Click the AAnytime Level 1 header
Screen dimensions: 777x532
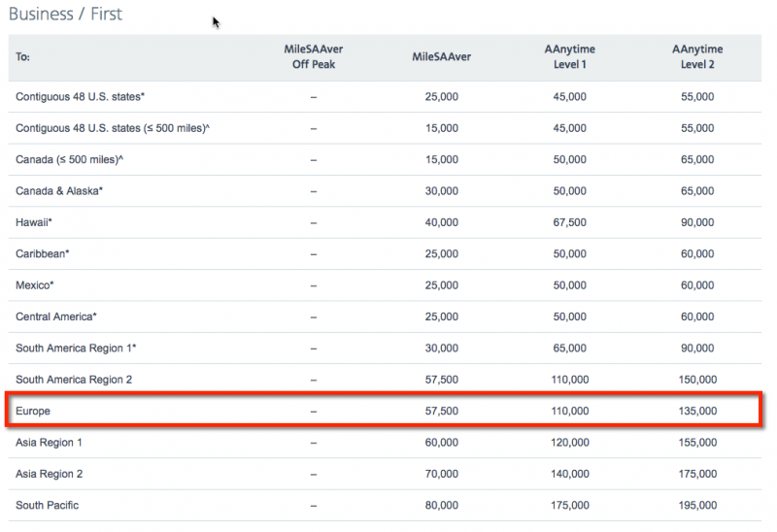(x=569, y=56)
